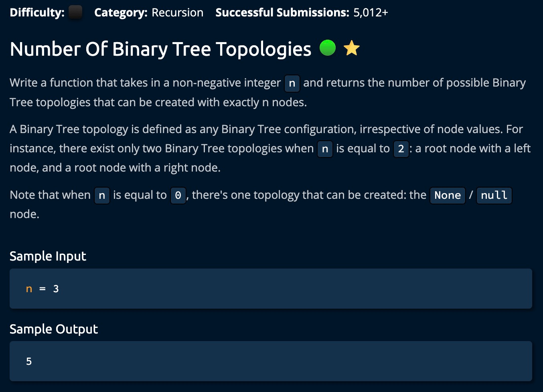Click the inline code chip showing 0

(x=178, y=195)
